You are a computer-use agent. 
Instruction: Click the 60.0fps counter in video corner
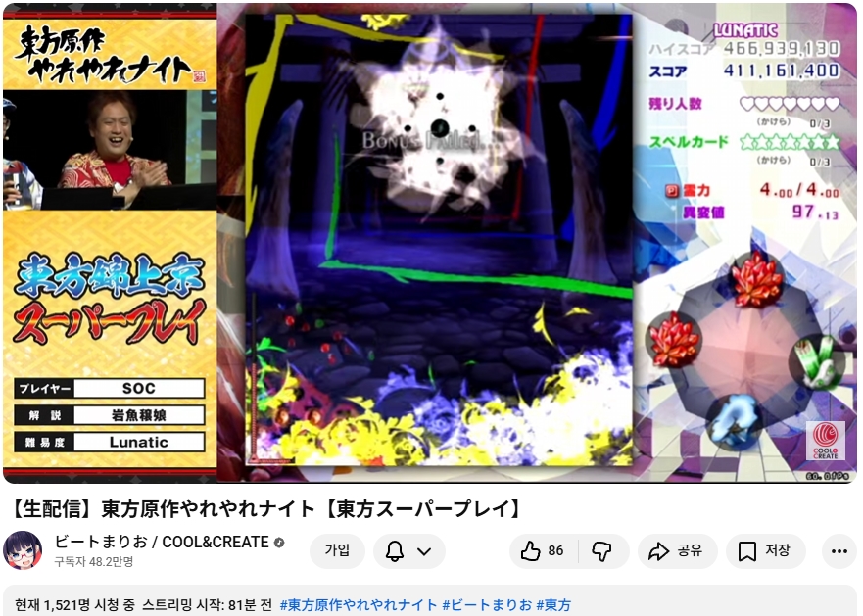[827, 476]
